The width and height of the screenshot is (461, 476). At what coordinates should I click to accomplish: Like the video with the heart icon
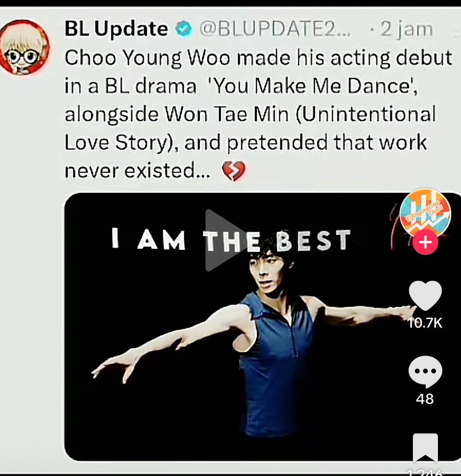point(425,296)
